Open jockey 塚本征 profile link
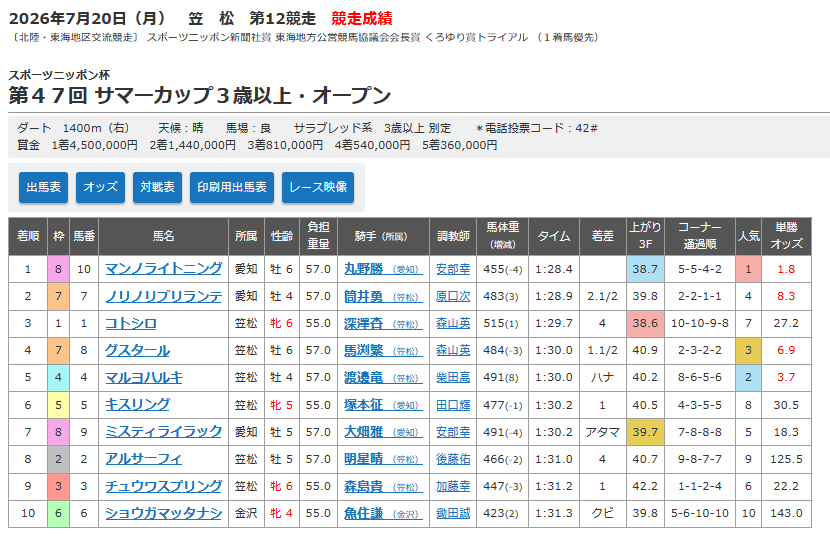The image size is (830, 540). point(383,405)
